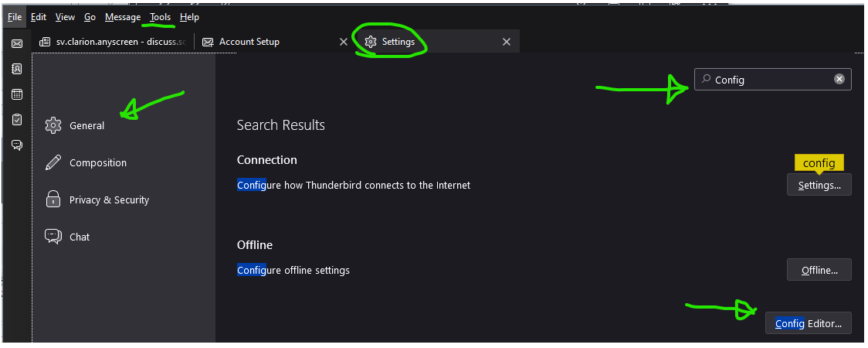
Task: Switch to the Calendar space icon
Action: [x=16, y=94]
